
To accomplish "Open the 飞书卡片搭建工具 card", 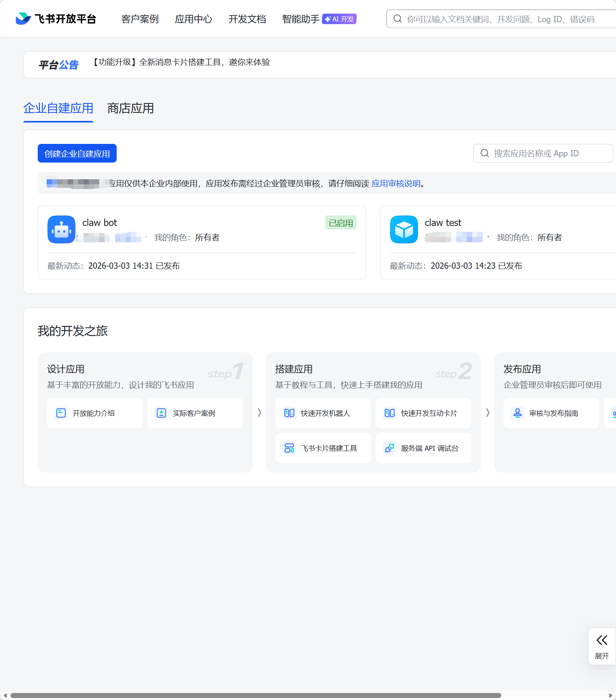I will (x=323, y=448).
